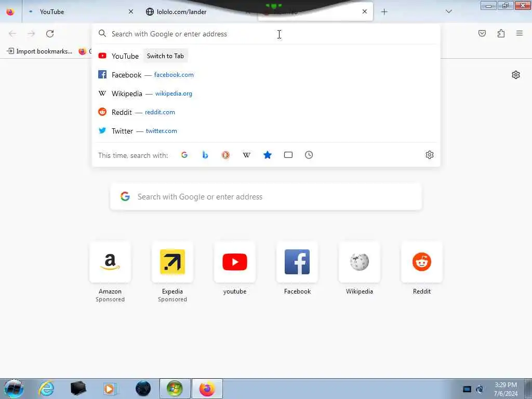Go forward with the right arrow
The height and width of the screenshot is (399, 532).
[x=31, y=34]
